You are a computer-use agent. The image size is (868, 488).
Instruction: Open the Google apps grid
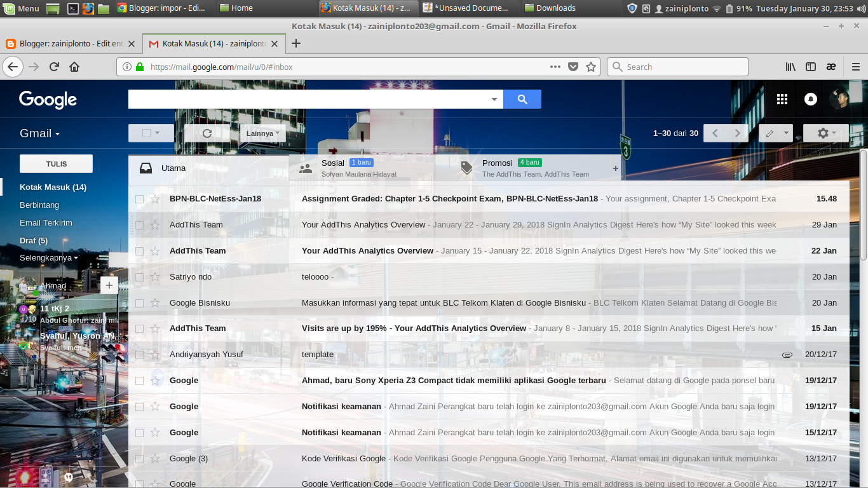[x=782, y=99]
